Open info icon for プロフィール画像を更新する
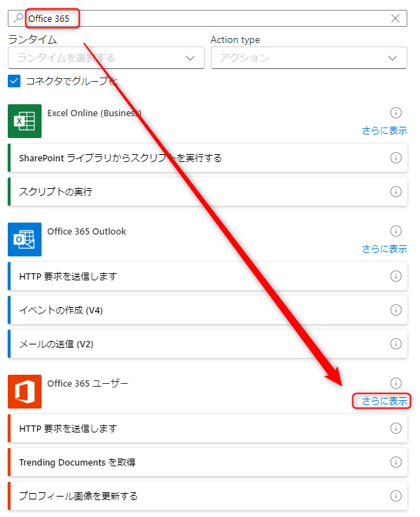The image size is (420, 517). point(395,496)
